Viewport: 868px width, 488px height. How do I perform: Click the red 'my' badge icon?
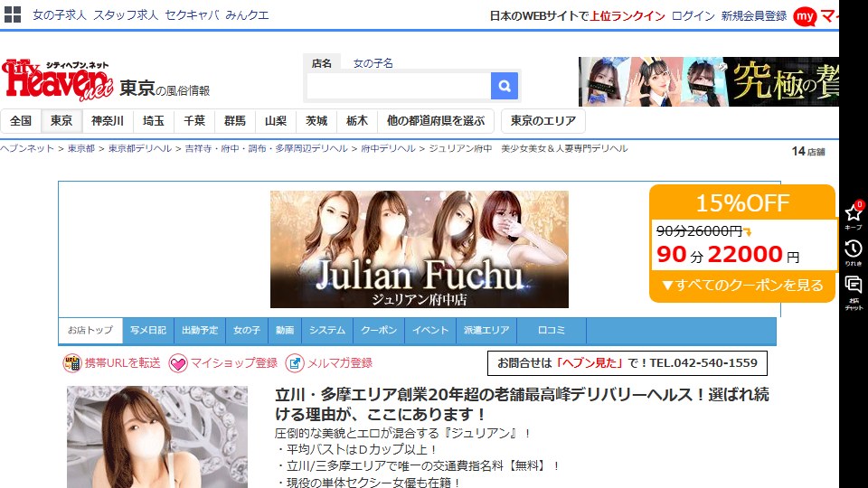[805, 16]
